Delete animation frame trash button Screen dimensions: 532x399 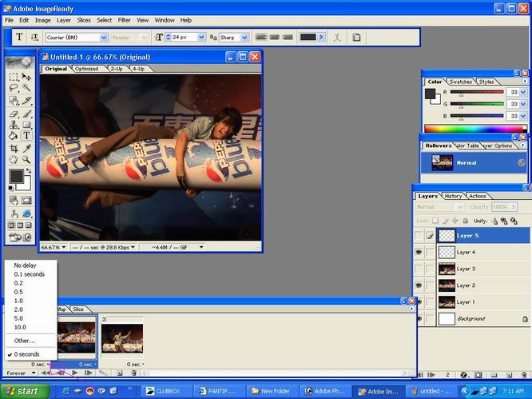coord(133,373)
